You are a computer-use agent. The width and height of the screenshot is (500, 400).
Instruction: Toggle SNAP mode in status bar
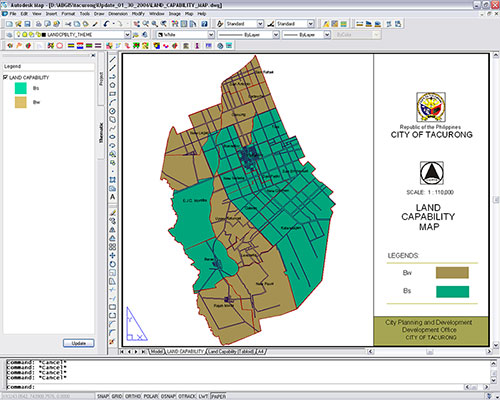tap(103, 396)
